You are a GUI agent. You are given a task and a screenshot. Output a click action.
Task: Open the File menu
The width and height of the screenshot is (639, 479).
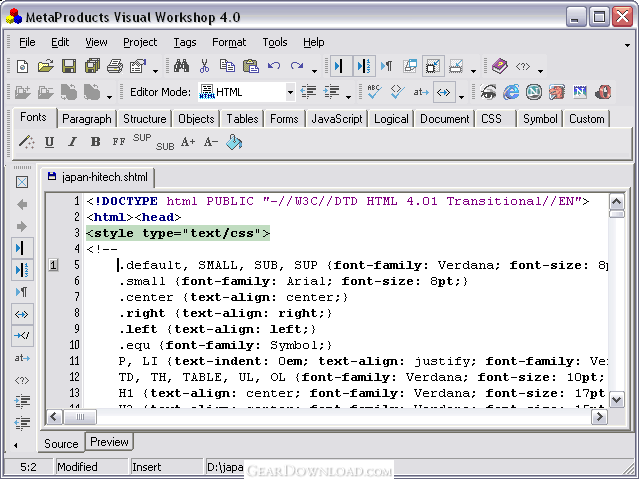click(27, 42)
